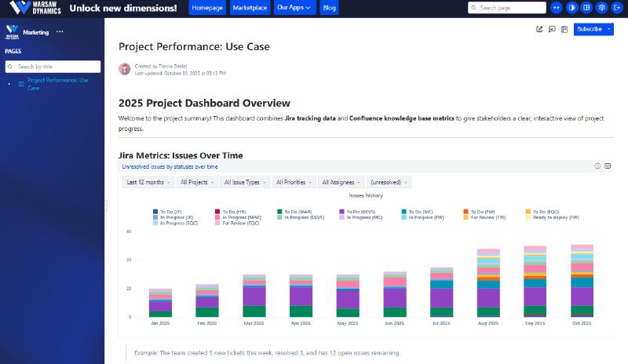Open the Blog nav item
The height and width of the screenshot is (364, 628).
pos(330,8)
